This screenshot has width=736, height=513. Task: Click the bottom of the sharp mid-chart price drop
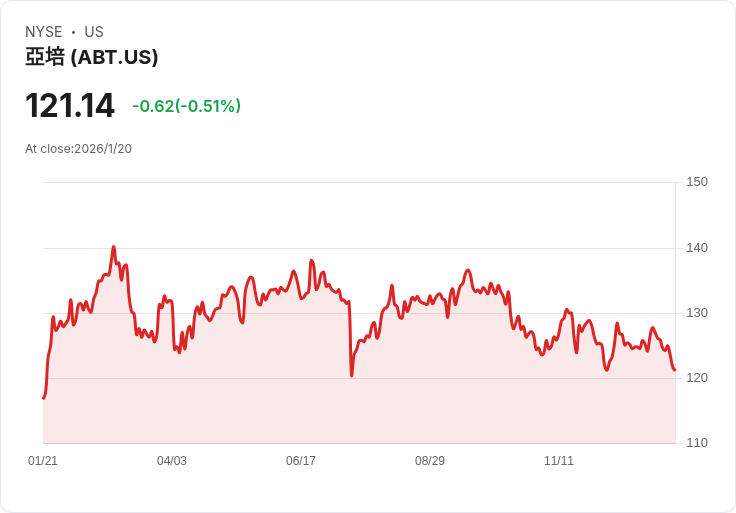352,375
